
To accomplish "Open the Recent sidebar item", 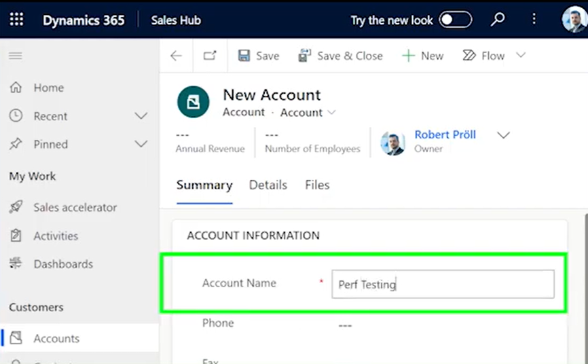I will pyautogui.click(x=50, y=116).
